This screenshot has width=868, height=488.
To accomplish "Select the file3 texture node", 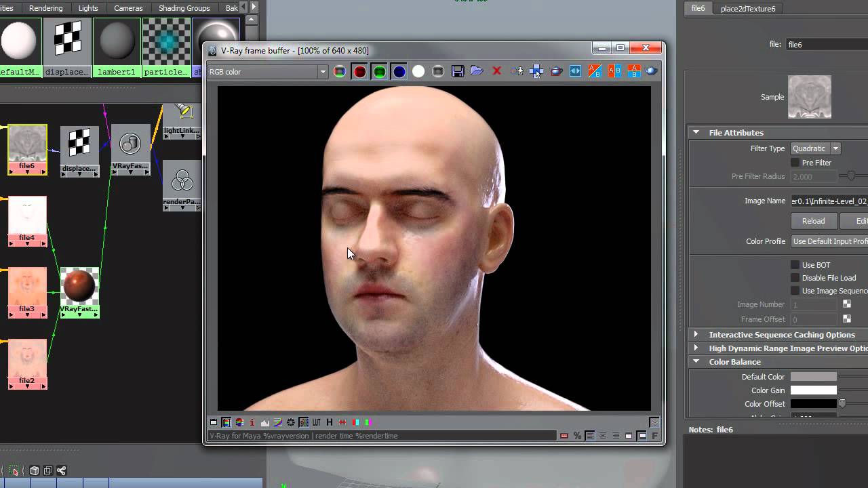I will [x=27, y=292].
